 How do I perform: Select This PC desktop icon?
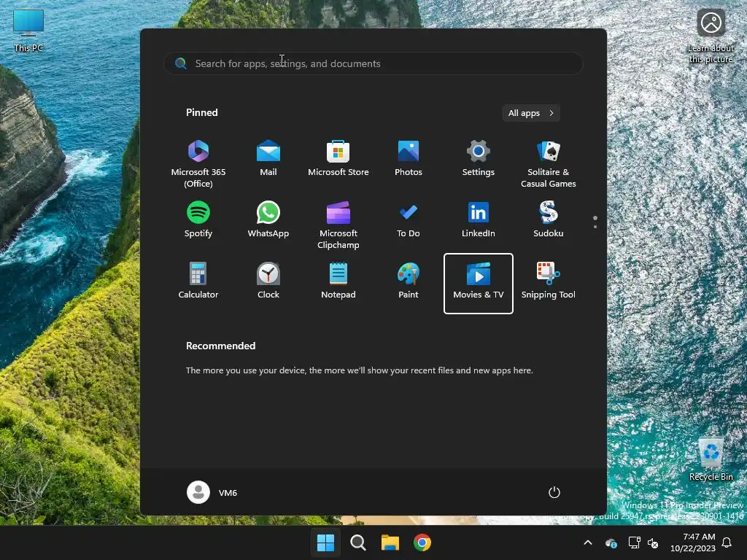point(28,31)
